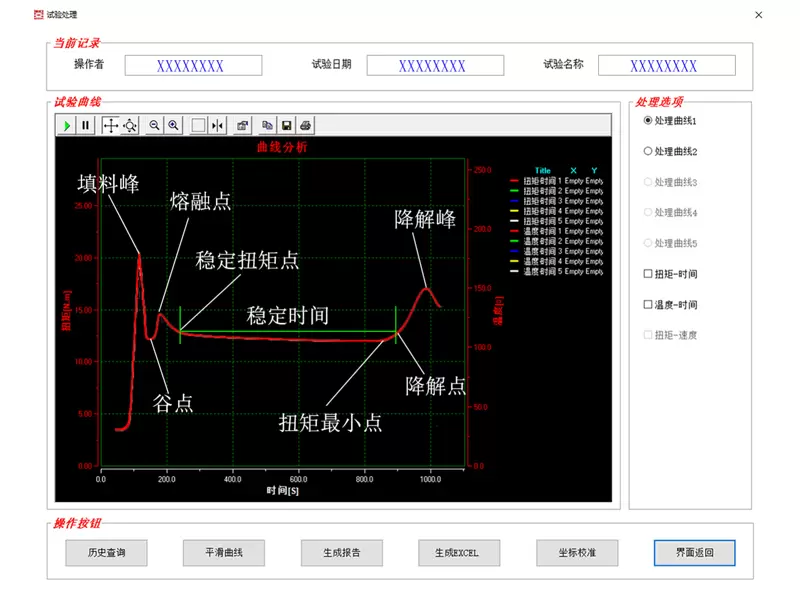Screen dimensions: 800x600
Task: Click the 历史查询 button
Action: pos(106,553)
